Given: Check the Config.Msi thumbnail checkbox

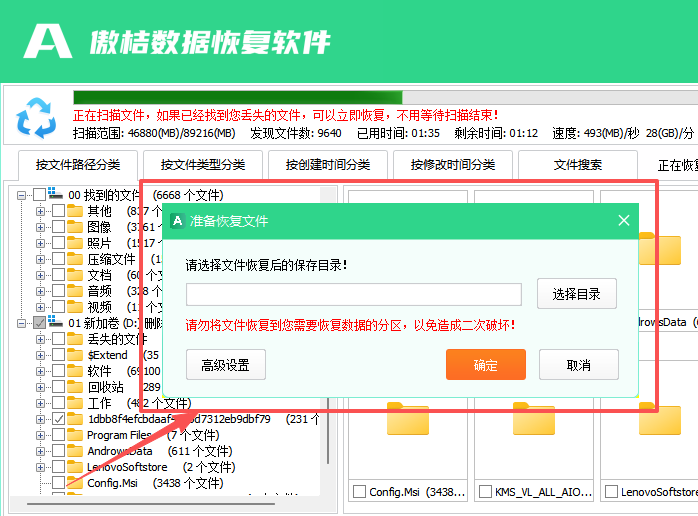Looking at the screenshot, I should pyautogui.click(x=360, y=492).
